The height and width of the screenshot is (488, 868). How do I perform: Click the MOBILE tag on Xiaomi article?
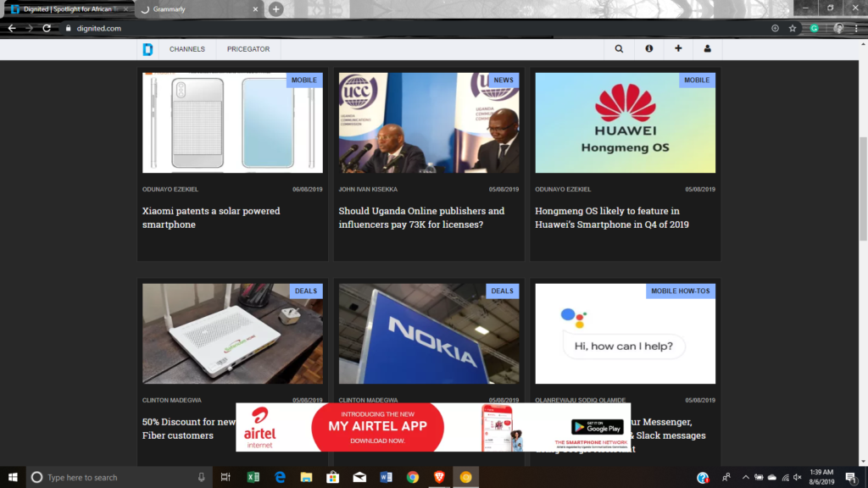(x=304, y=80)
